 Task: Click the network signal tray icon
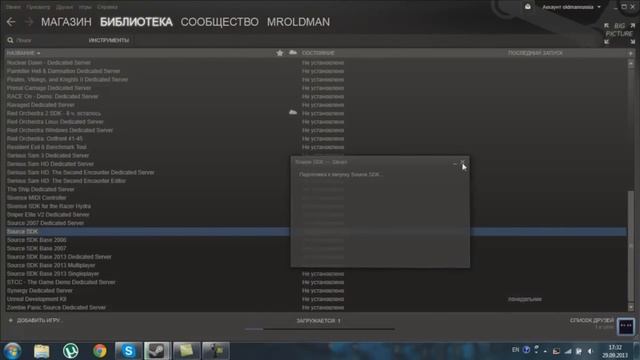point(568,351)
